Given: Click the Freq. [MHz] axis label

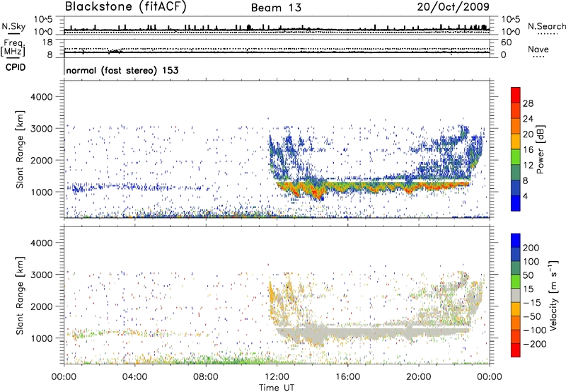Looking at the screenshot, I should (x=13, y=48).
